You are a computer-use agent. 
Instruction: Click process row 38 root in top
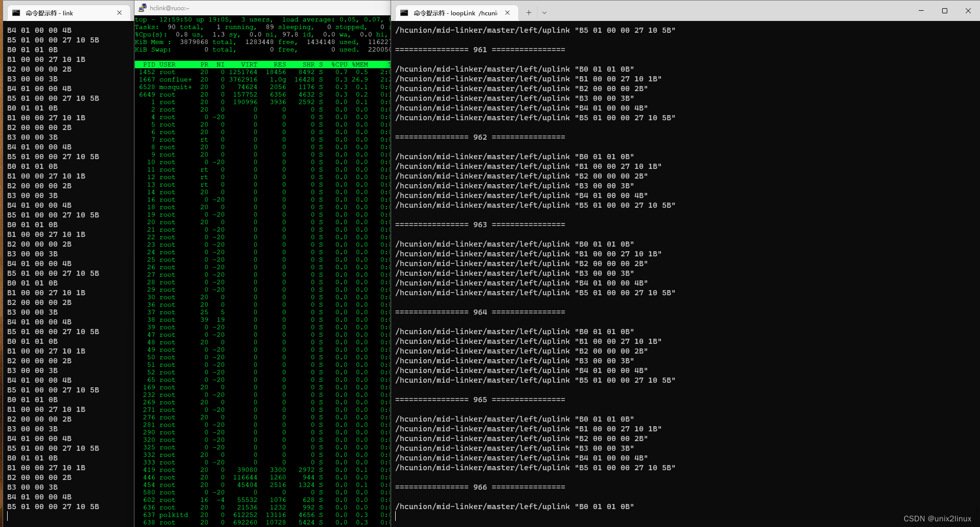pyautogui.click(x=262, y=320)
